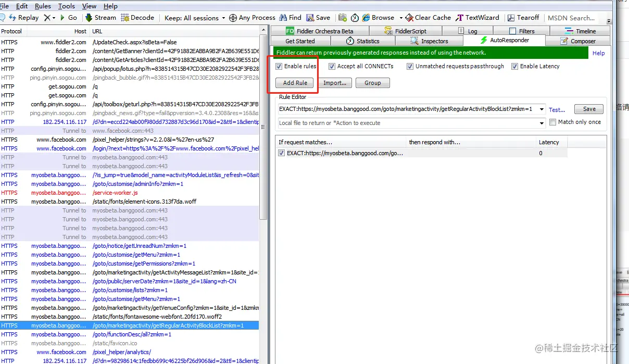Switch to the Get Started tab
Viewport: 629px width, 364px height.
coord(300,41)
